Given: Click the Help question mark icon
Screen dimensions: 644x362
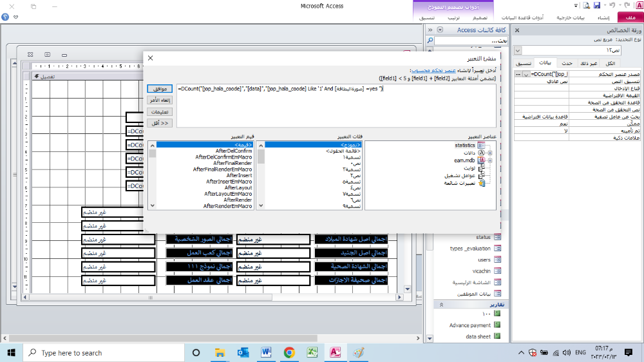Looking at the screenshot, I should pyautogui.click(x=5, y=17).
